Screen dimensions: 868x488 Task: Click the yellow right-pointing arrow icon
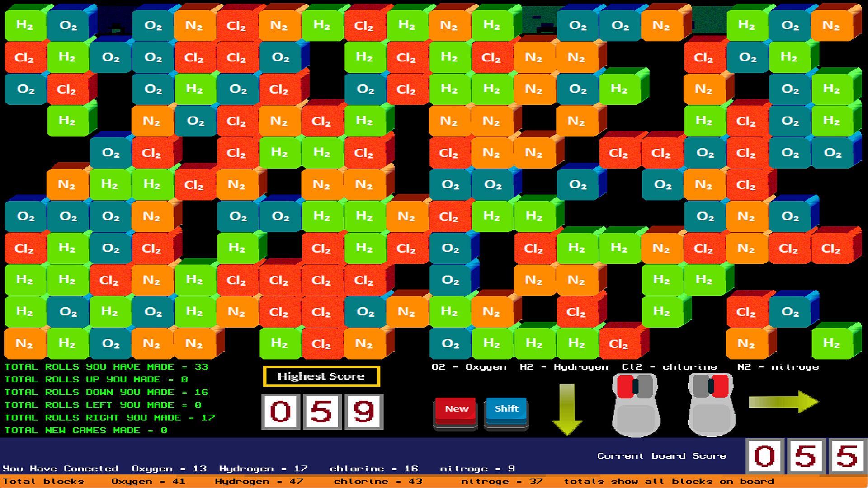[783, 402]
